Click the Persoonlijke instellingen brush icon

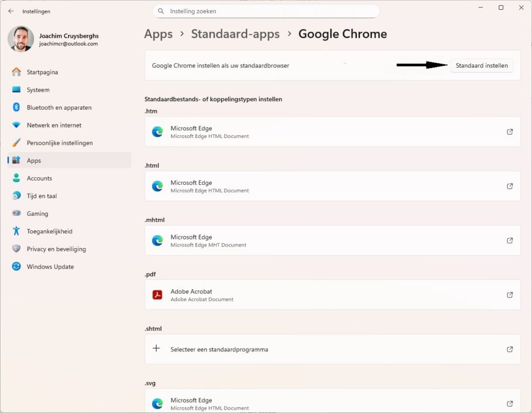(x=16, y=143)
